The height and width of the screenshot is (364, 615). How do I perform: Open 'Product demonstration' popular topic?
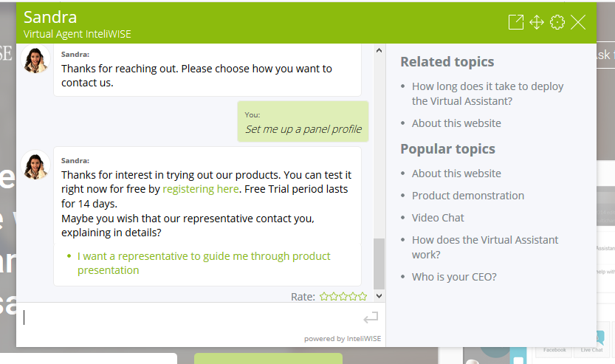[x=468, y=196]
